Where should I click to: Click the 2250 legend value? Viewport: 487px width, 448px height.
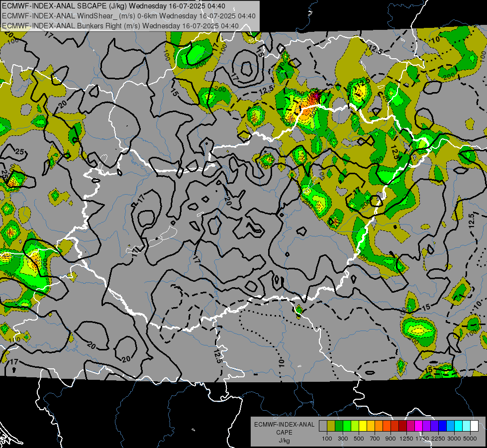tap(438, 439)
